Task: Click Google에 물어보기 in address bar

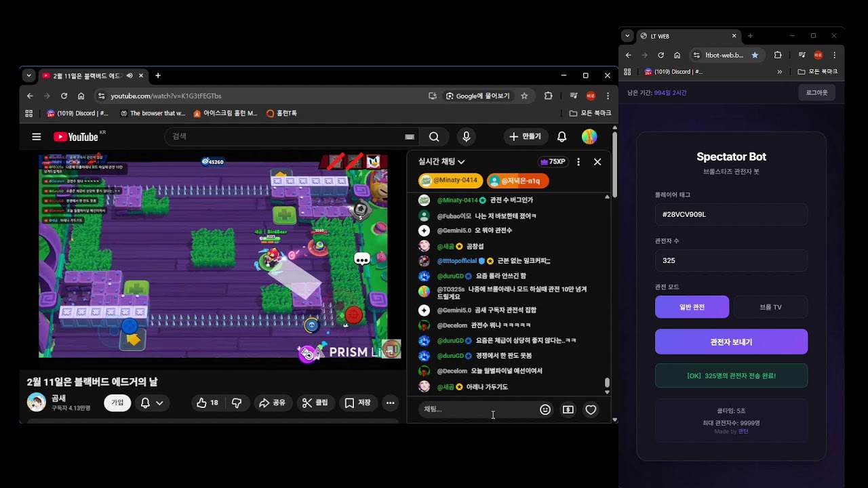Action: pos(478,96)
